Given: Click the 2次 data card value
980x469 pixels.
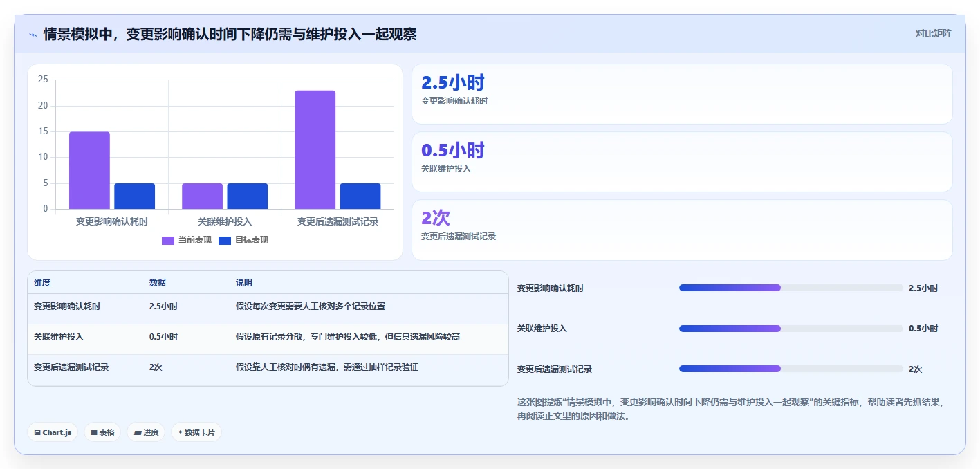Looking at the screenshot, I should pos(436,219).
